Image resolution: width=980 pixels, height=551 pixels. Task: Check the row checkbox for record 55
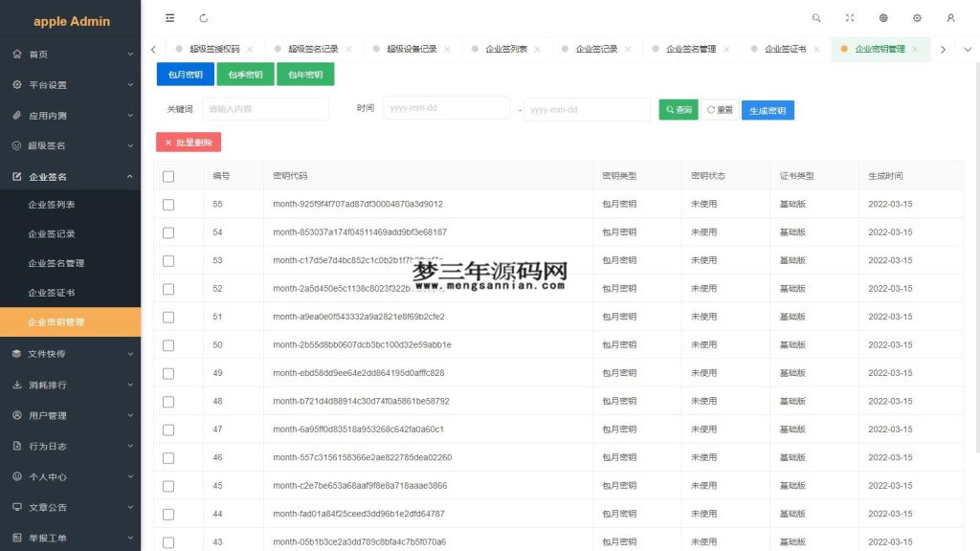[x=168, y=204]
